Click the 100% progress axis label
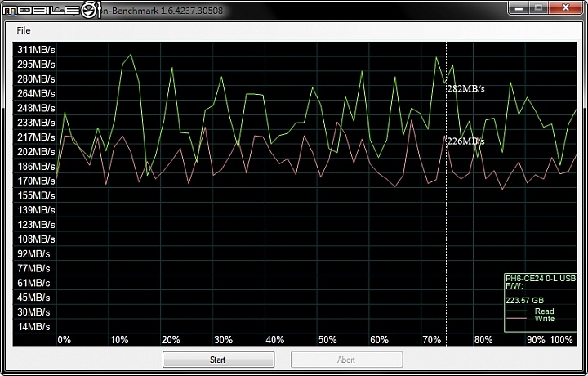The height and width of the screenshot is (376, 588). [x=561, y=340]
